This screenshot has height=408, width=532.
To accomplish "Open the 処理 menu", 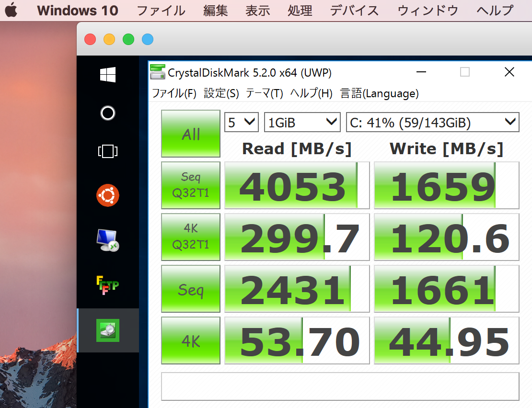I will pos(300,11).
